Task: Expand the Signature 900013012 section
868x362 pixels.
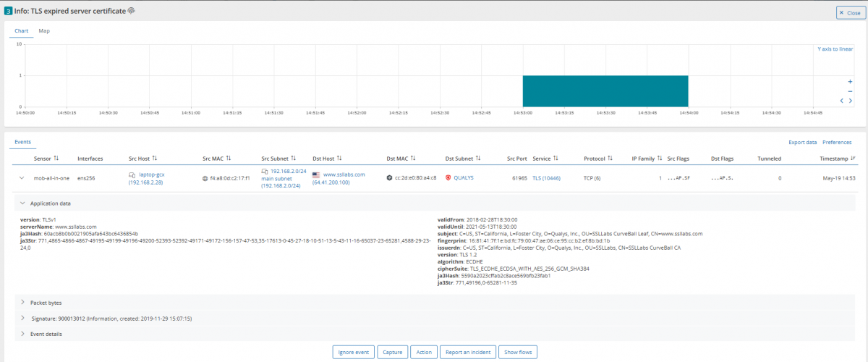Action: tap(22, 318)
